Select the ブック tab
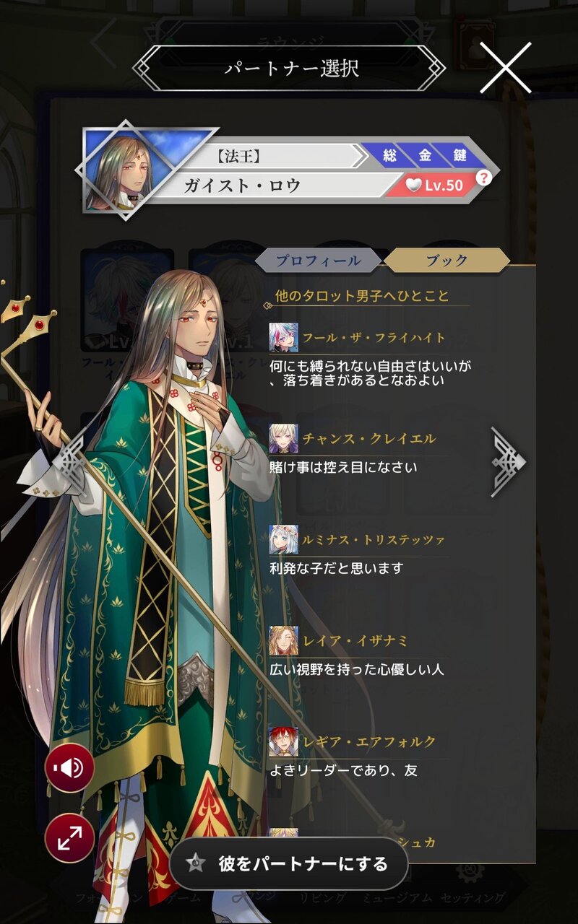Viewport: 578px width, 924px height. (447, 261)
